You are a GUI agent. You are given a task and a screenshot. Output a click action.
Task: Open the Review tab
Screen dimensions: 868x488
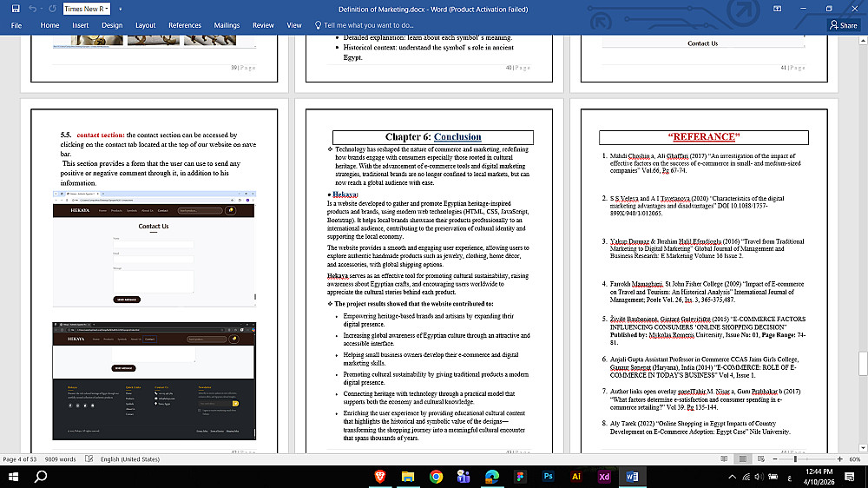pyautogui.click(x=263, y=25)
